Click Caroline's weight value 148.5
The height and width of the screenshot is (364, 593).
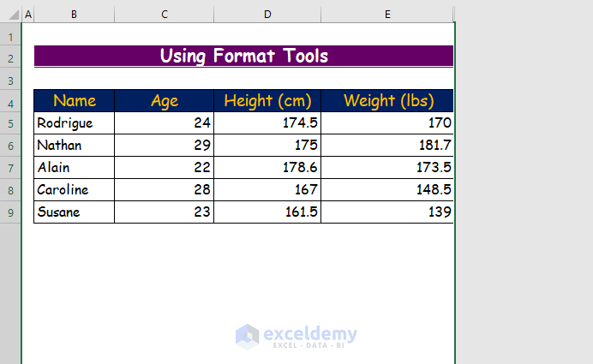click(387, 190)
